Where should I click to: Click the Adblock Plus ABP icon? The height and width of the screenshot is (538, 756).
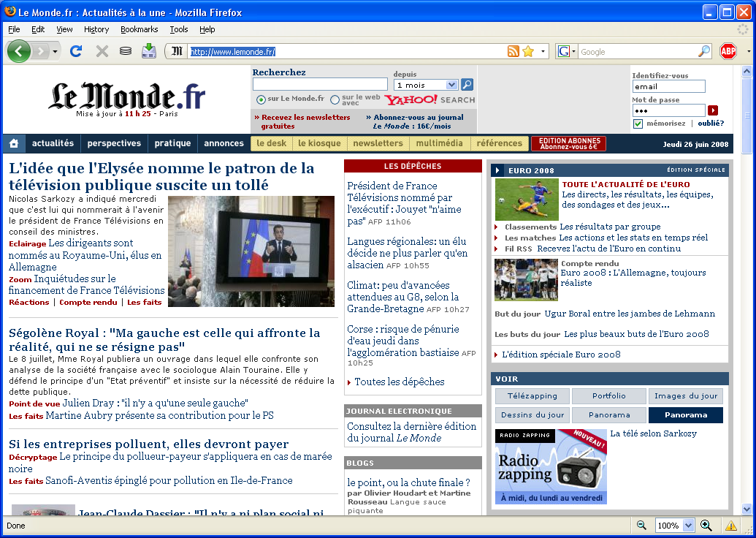pos(728,51)
